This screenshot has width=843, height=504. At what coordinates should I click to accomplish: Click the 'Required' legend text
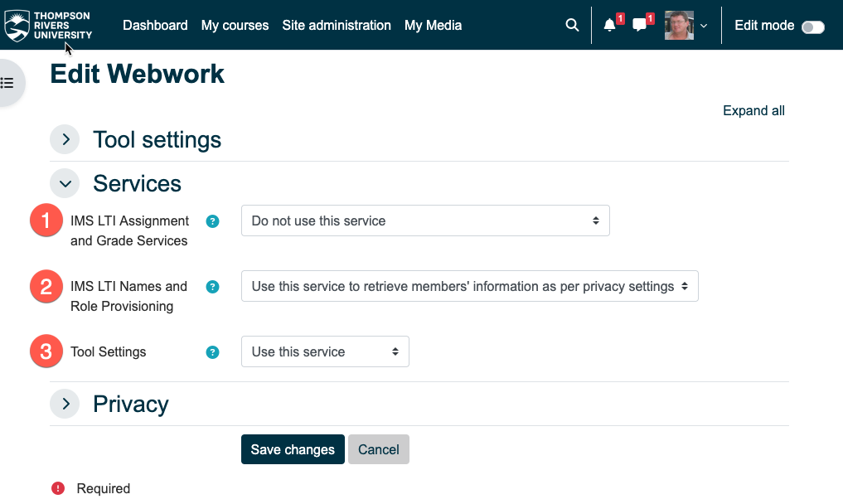(104, 488)
